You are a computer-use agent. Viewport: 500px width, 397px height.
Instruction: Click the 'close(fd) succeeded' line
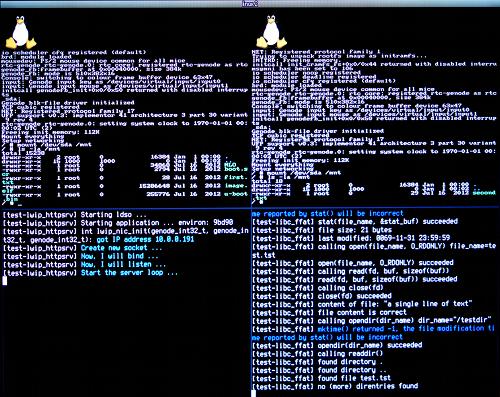click(322, 296)
